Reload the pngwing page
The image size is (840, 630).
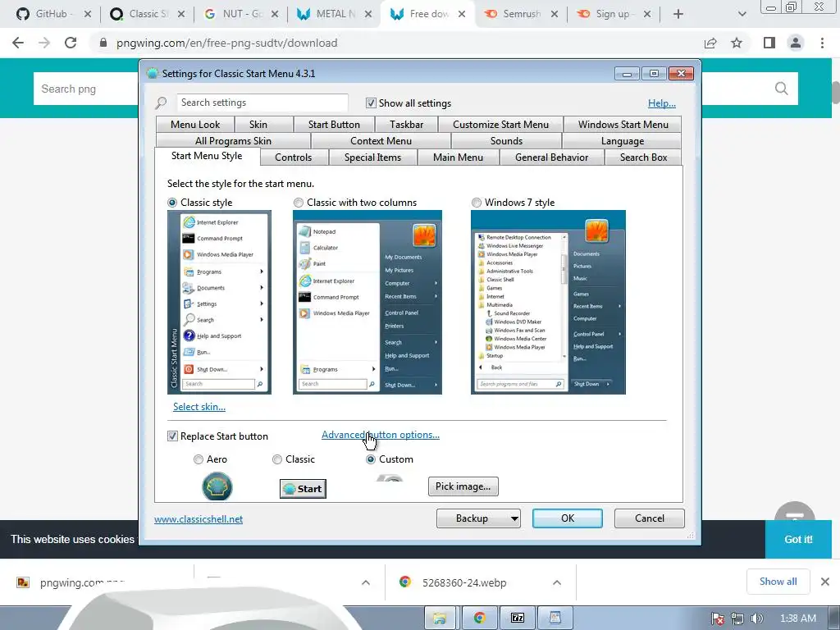click(71, 43)
